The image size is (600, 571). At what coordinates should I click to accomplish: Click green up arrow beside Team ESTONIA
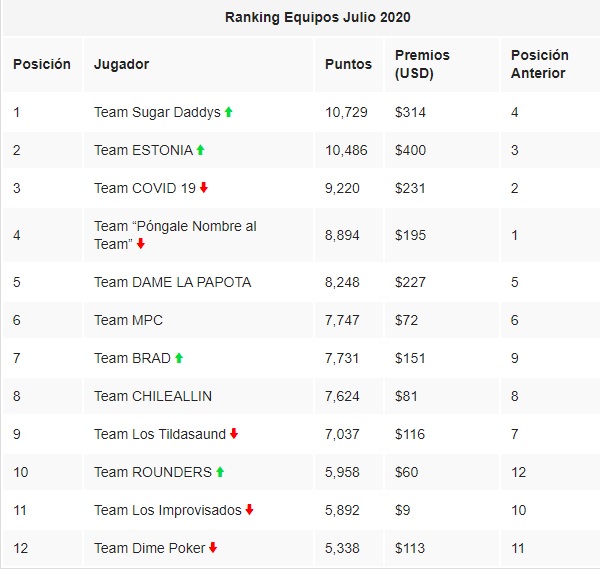click(201, 150)
